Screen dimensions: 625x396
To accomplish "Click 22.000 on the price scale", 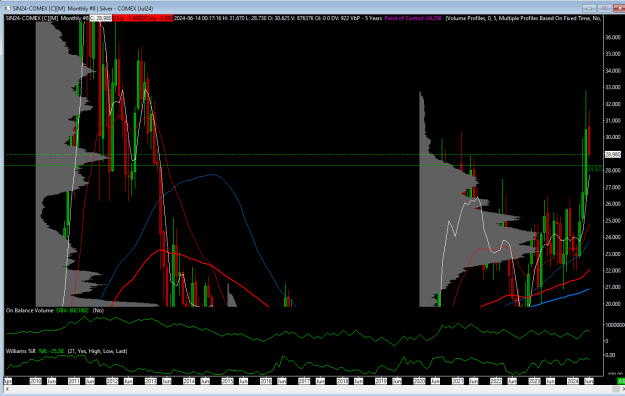I will 613,270.
